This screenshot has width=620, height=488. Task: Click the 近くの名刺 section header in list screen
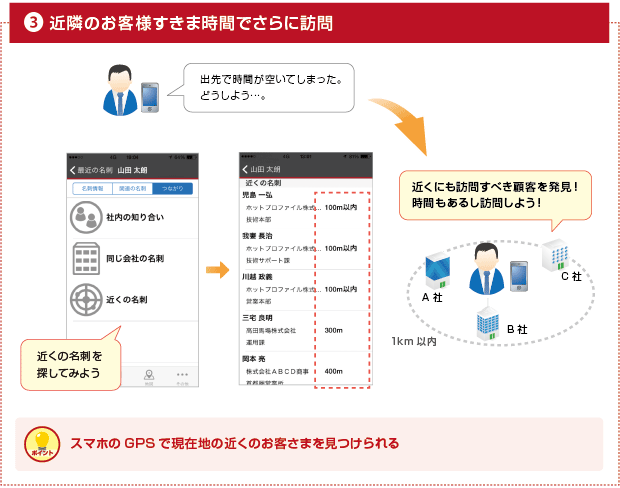click(x=263, y=183)
